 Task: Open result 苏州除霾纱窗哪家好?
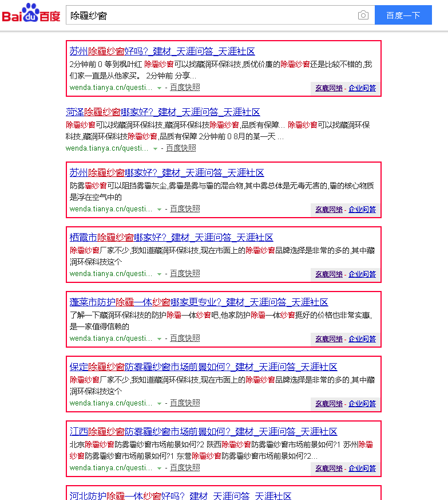pyautogui.click(x=166, y=172)
